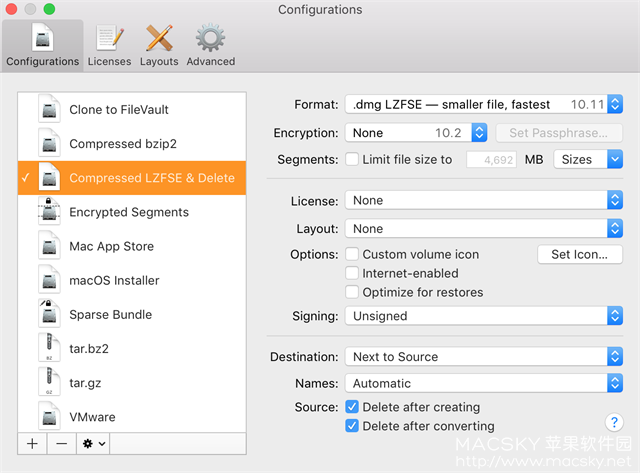
Task: Open the Configurations toolbar tab
Action: coord(42,45)
